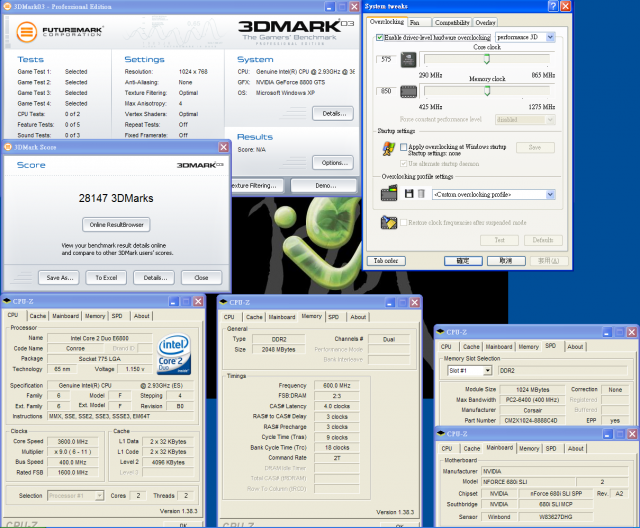Click the 確定 OK button in System tweaks
640x528 pixels.
pos(463,261)
